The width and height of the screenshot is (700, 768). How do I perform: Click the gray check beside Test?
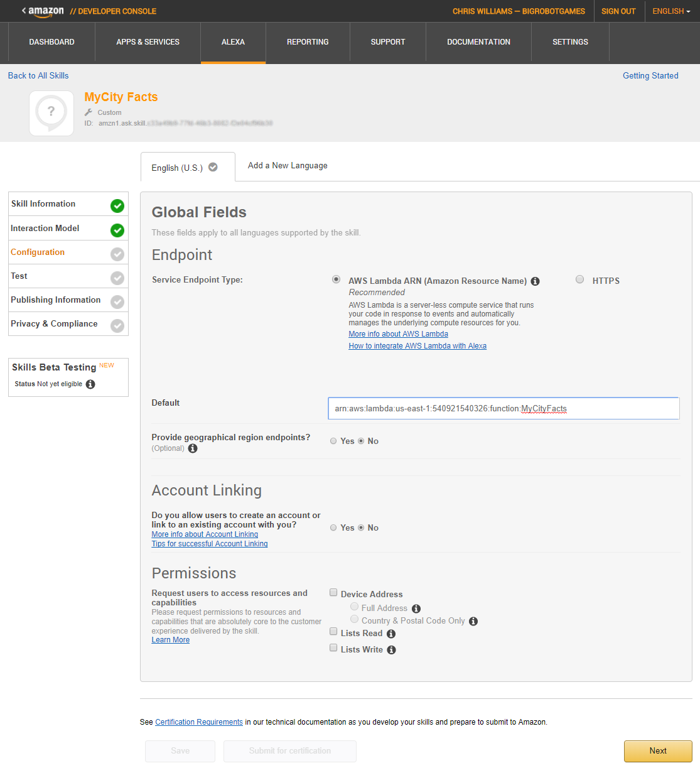(117, 278)
